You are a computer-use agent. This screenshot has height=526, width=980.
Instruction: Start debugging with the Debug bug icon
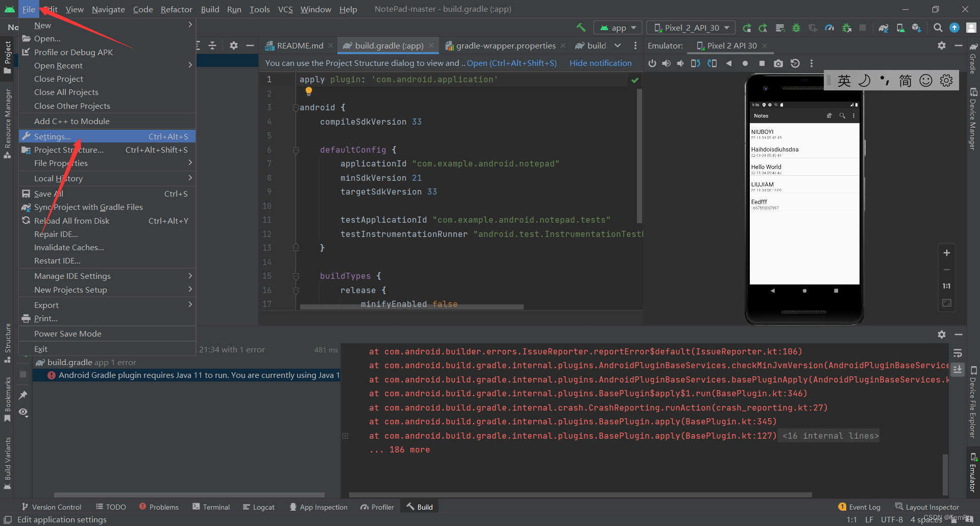coord(797,28)
